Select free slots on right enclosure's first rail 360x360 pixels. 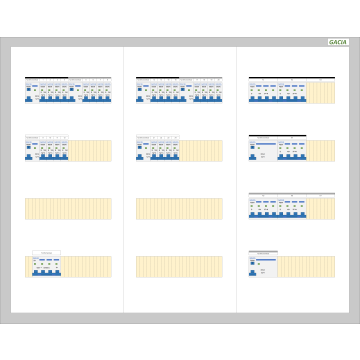pyautogui.click(x=321, y=93)
